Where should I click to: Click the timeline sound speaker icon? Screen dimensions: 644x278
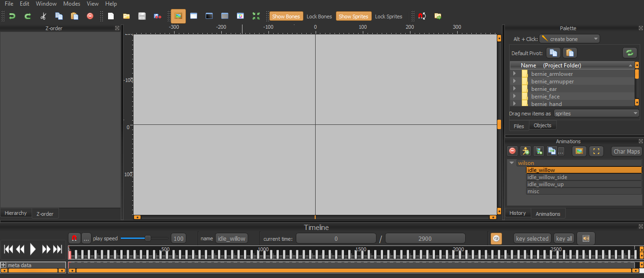[x=586, y=238]
